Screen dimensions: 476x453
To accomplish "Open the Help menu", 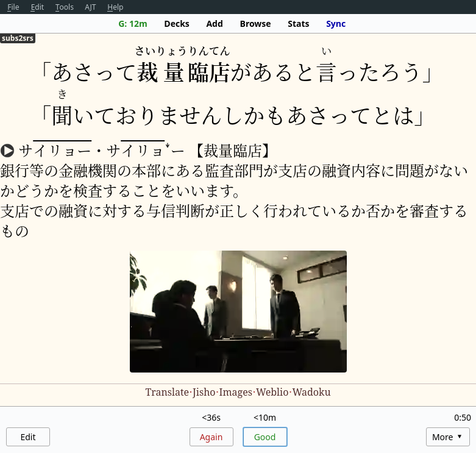I will coord(115,7).
